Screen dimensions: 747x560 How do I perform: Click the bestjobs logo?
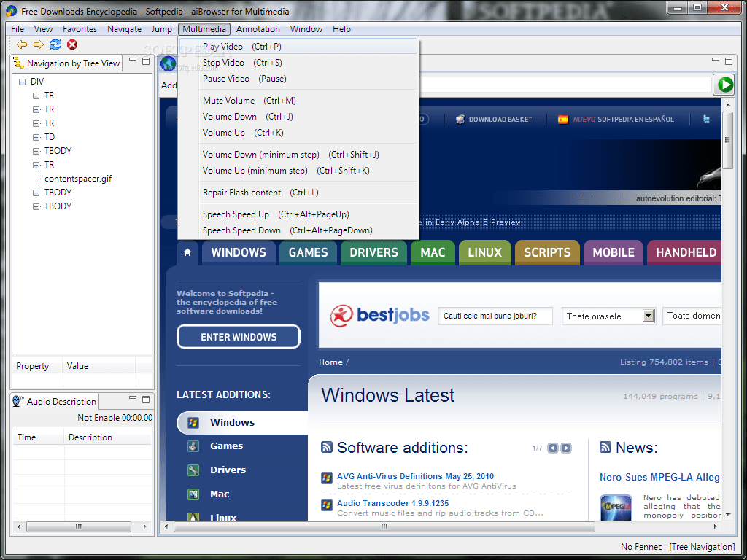pos(379,315)
